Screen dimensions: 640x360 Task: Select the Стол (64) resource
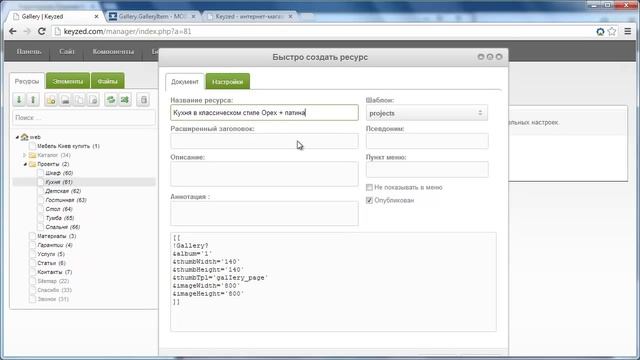(x=59, y=209)
